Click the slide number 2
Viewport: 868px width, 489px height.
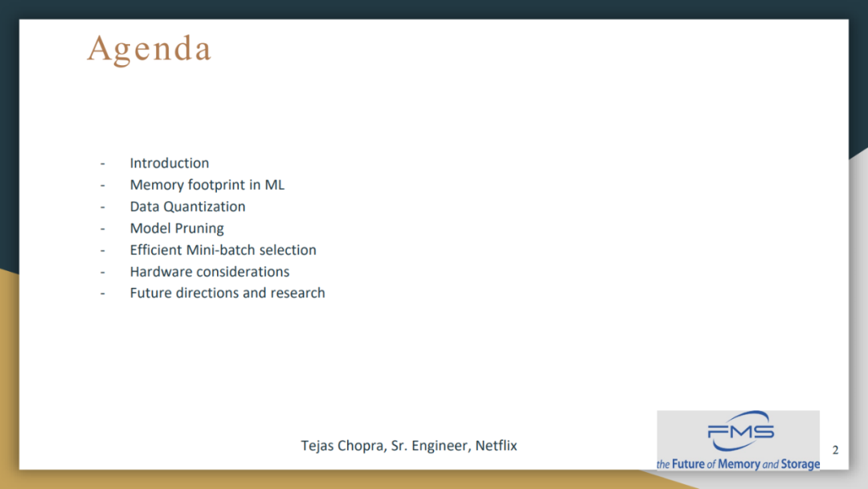[835, 450]
